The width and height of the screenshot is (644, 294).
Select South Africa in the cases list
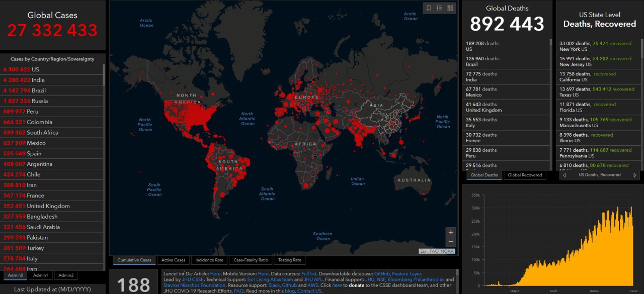coord(51,133)
